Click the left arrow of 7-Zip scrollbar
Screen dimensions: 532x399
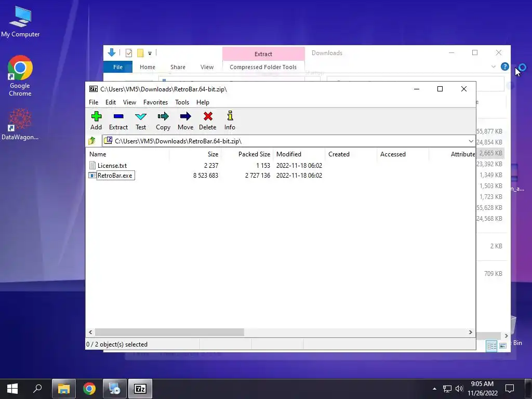(90, 332)
